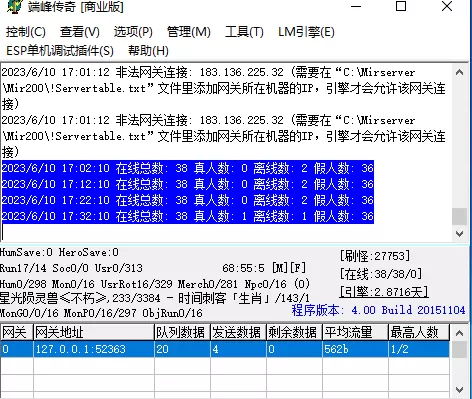Image resolution: width=472 pixels, height=399 pixels.
Task: Select gateway address 127.0.0.1:52363 cell
Action: [94, 349]
